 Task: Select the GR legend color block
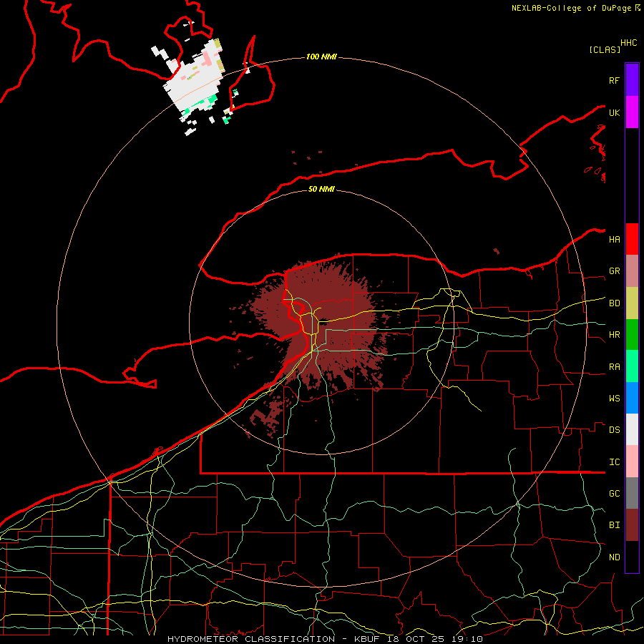632,271
